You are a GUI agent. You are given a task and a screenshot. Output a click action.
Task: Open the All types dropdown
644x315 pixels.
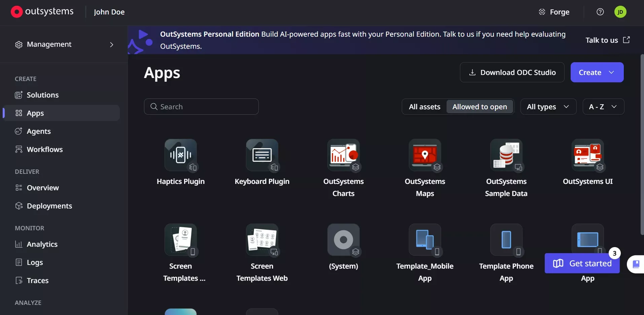point(548,107)
